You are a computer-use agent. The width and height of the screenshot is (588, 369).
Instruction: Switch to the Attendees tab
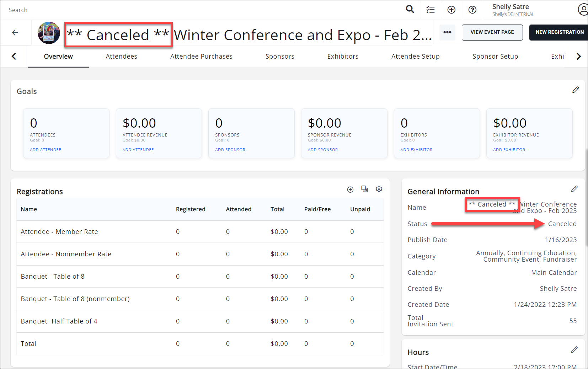click(x=121, y=57)
